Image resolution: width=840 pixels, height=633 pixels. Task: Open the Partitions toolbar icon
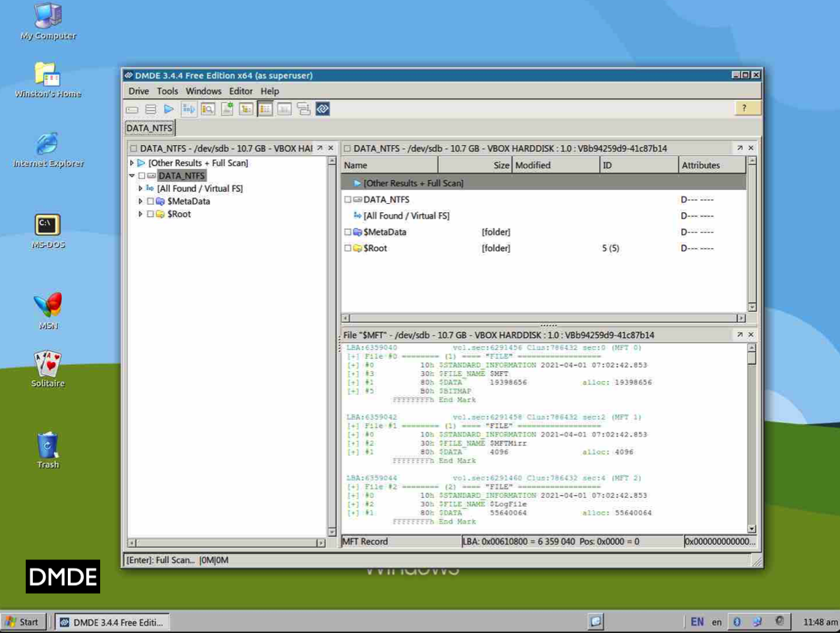point(150,109)
